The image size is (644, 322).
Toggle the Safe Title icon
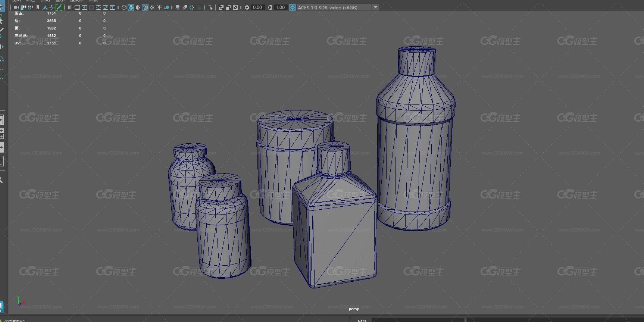point(113,7)
